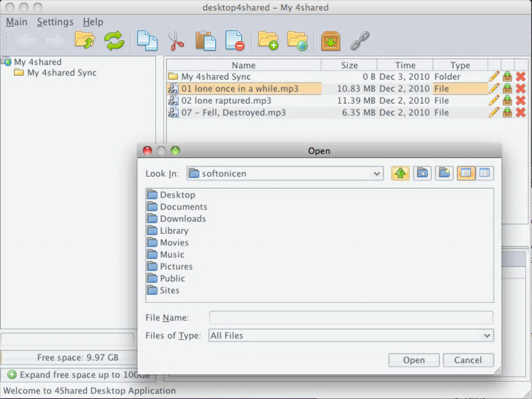Click the green Refresh arrows icon
This screenshot has height=399, width=532.
click(114, 40)
